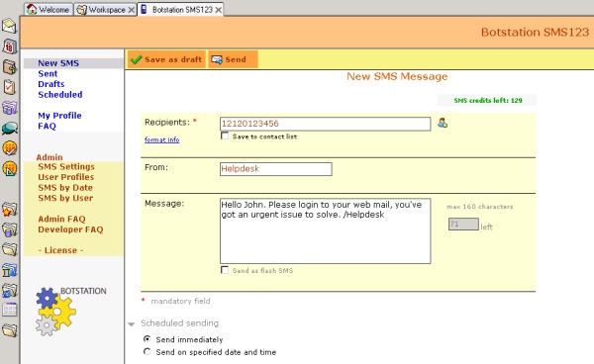Click the Save as draft button

pos(166,59)
